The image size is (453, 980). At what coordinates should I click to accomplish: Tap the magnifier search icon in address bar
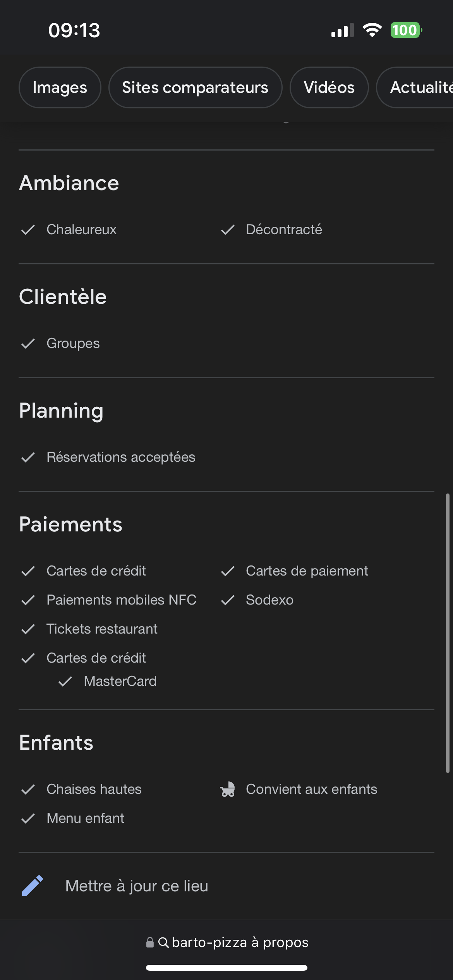(163, 942)
